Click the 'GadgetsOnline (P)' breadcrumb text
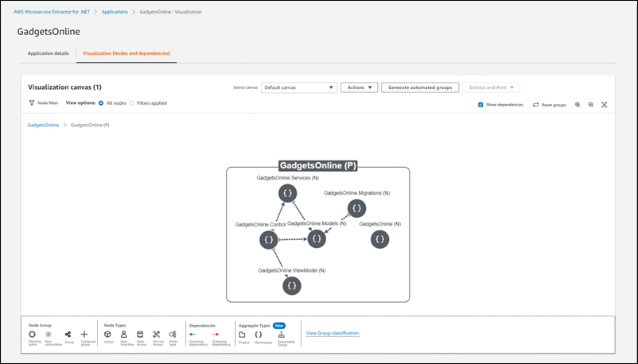This screenshot has height=364, width=638. [90, 125]
